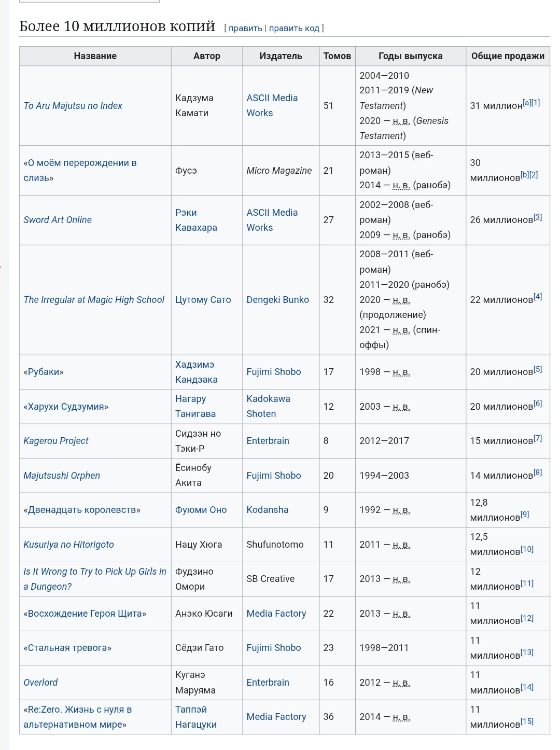Follow the Таппэй Нагацуки author link
The image size is (560, 750).
click(196, 717)
